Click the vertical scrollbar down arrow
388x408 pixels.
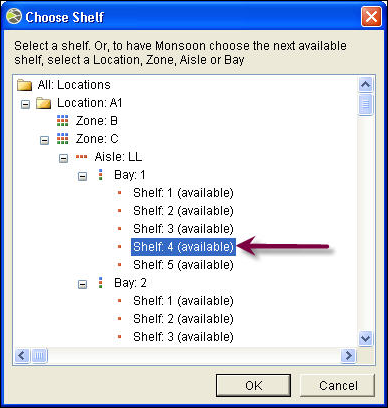click(x=366, y=338)
